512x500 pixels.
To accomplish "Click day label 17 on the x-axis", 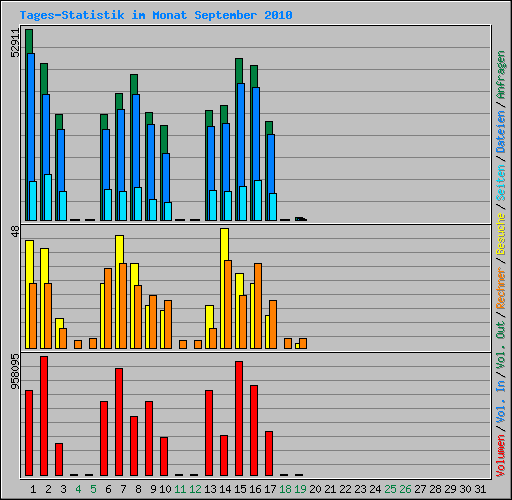I will [270, 489].
